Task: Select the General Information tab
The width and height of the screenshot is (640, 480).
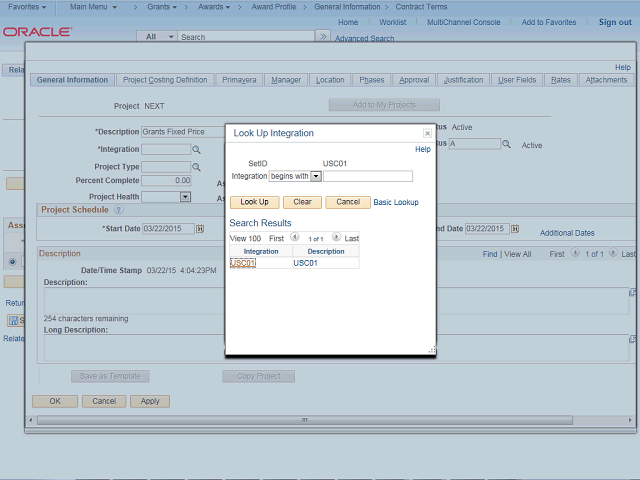Action: (x=72, y=80)
